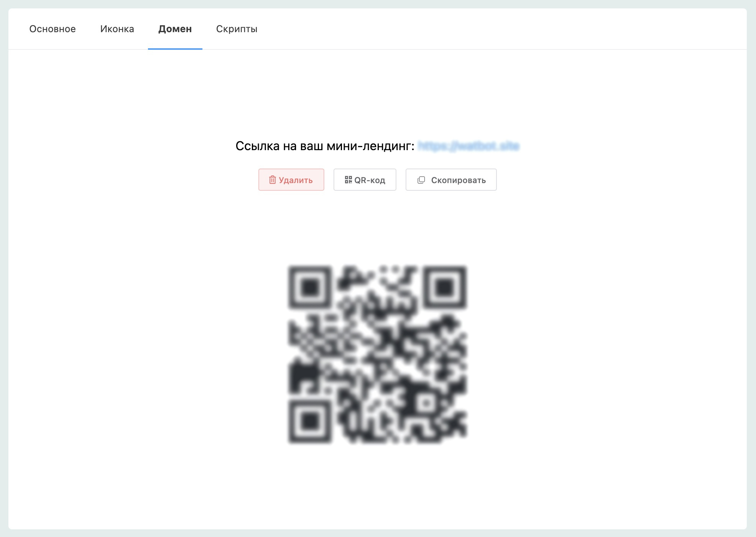Click the blurred QR code image
Image resolution: width=756 pixels, height=537 pixels.
click(x=378, y=354)
